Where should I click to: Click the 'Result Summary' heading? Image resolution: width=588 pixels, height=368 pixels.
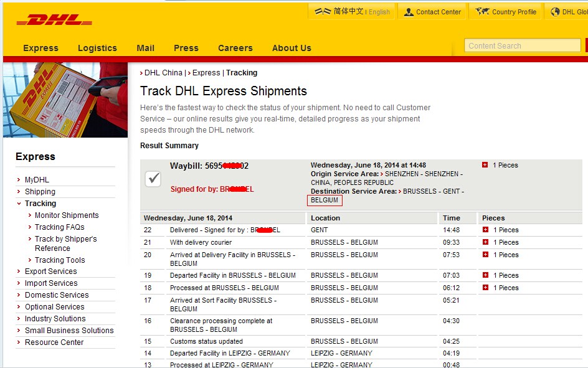point(169,146)
